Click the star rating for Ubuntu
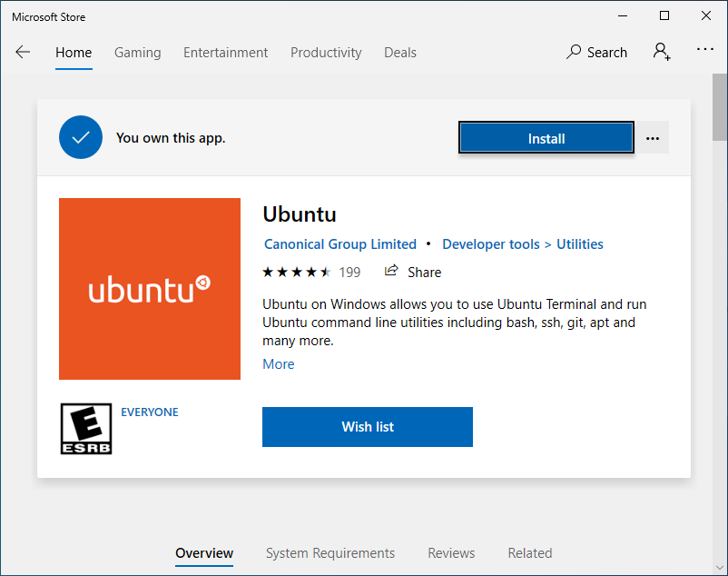The height and width of the screenshot is (576, 728). pyautogui.click(x=297, y=272)
